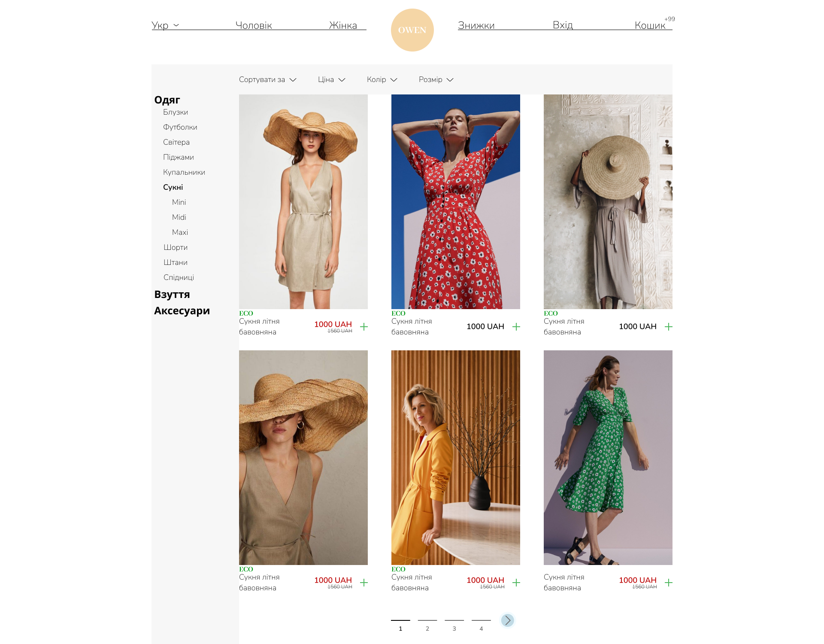
Task: Click the OWEN round logo
Action: click(x=412, y=30)
